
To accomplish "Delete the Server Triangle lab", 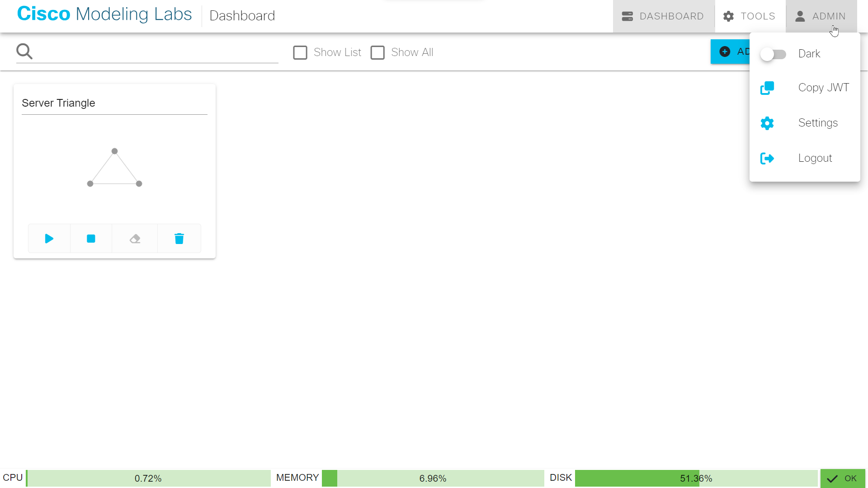I will click(179, 239).
